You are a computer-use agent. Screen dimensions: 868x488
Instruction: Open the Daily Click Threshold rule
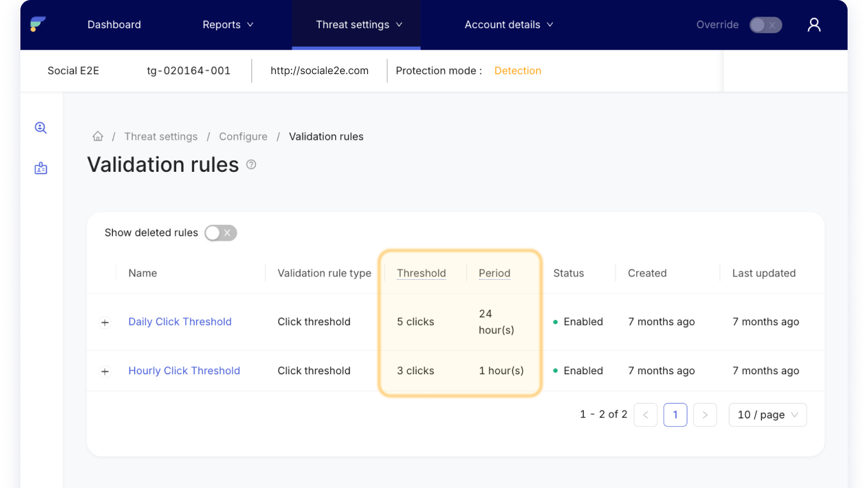[x=180, y=321]
